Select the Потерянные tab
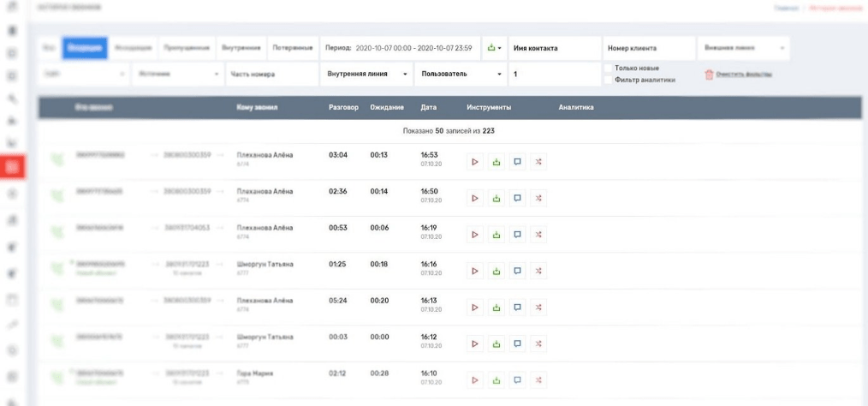This screenshot has height=406, width=868. (x=294, y=48)
